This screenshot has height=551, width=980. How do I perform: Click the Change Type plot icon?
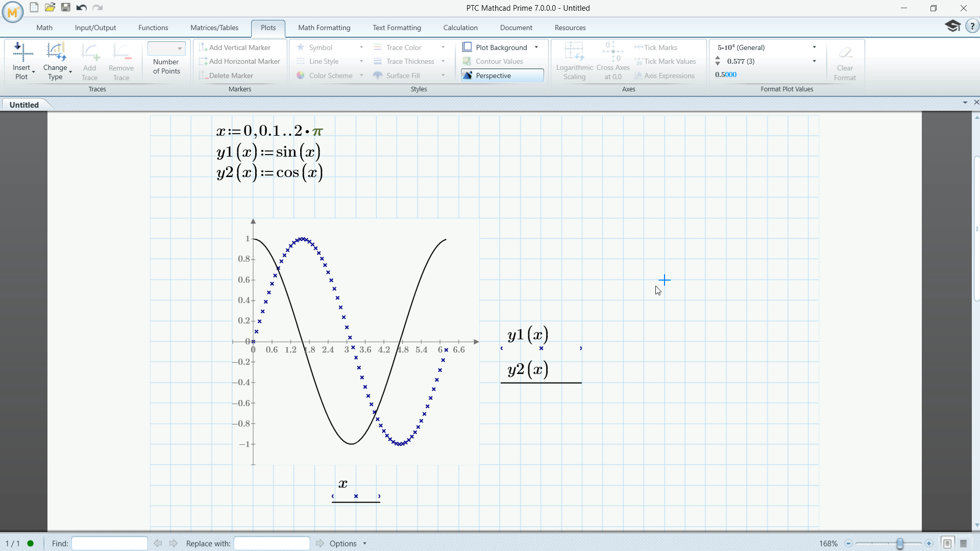tap(56, 53)
